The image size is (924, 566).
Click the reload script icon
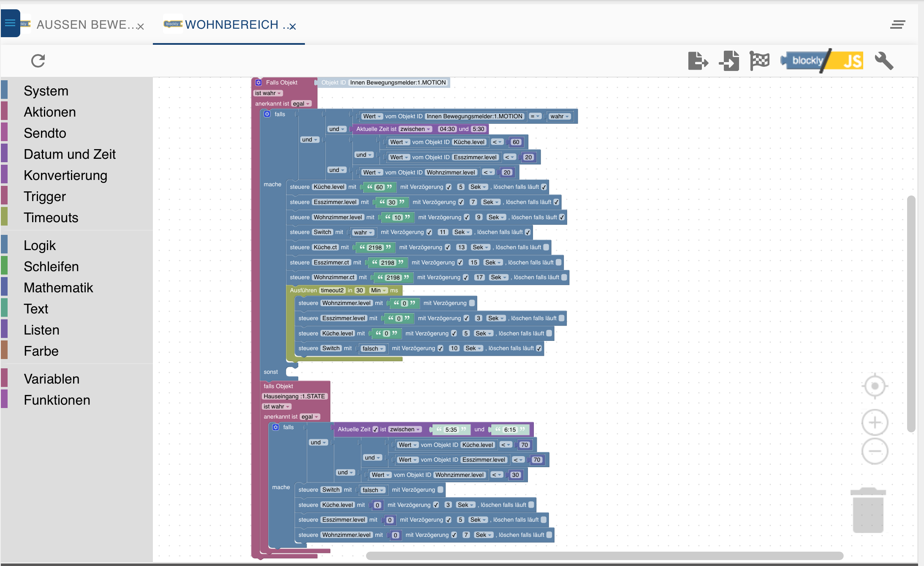(38, 61)
